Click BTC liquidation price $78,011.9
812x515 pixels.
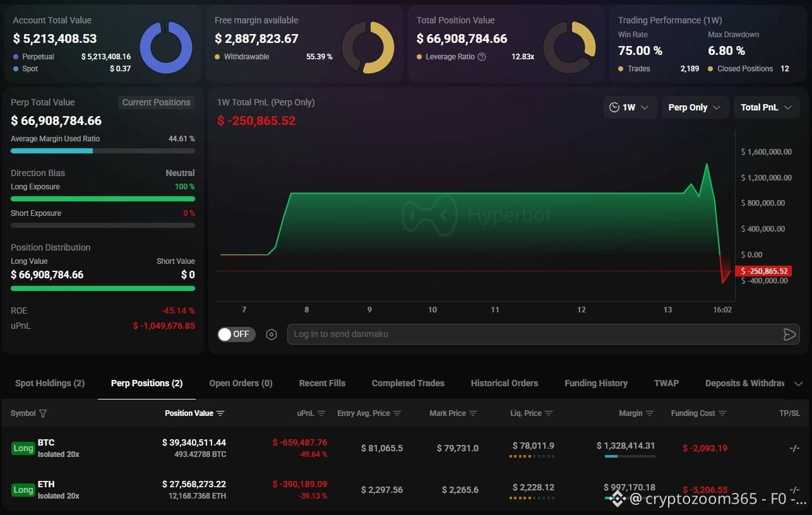coord(534,446)
